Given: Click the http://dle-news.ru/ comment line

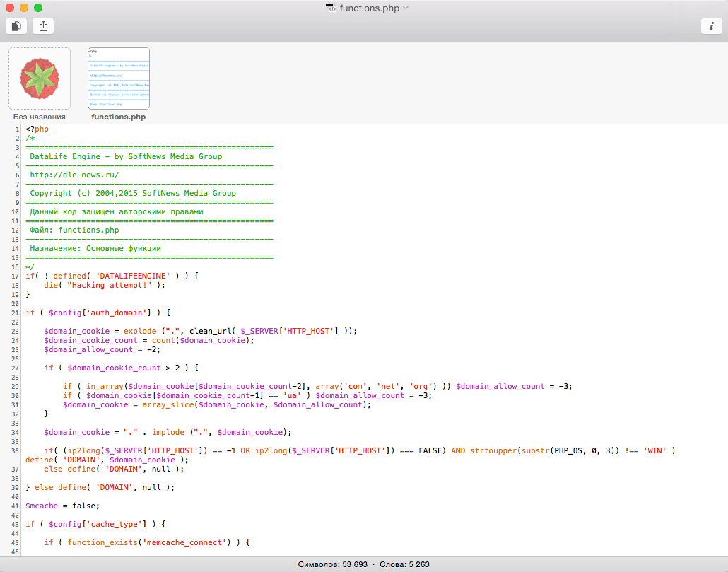Looking at the screenshot, I should click(x=74, y=175).
